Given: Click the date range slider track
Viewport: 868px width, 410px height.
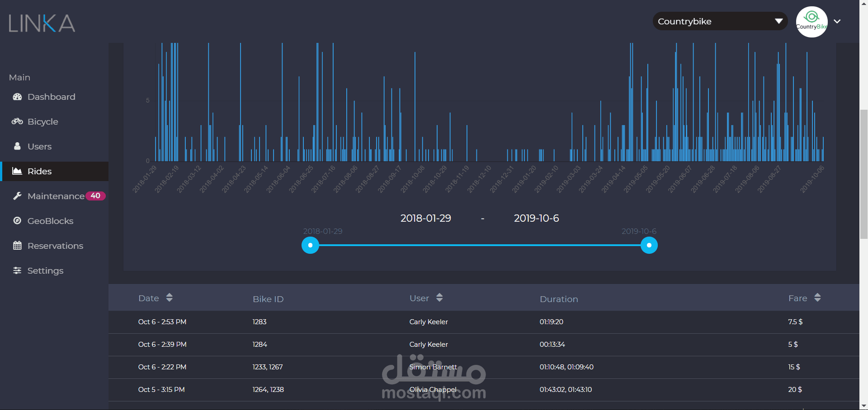Looking at the screenshot, I should [x=480, y=245].
